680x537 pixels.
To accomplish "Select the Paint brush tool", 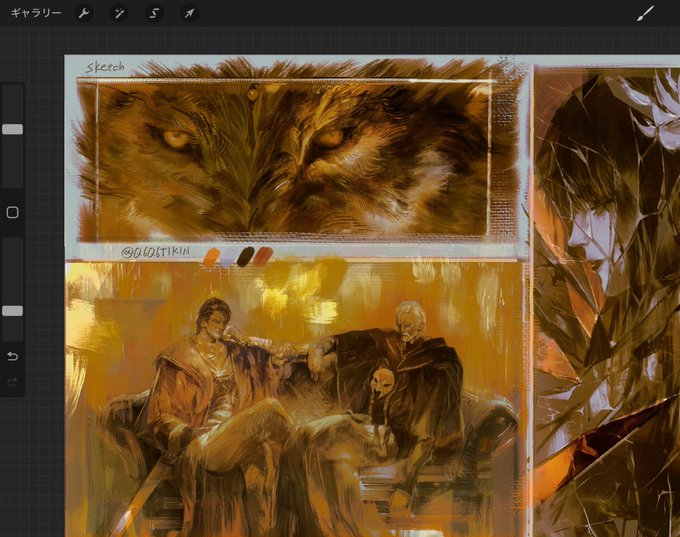I will pyautogui.click(x=645, y=13).
